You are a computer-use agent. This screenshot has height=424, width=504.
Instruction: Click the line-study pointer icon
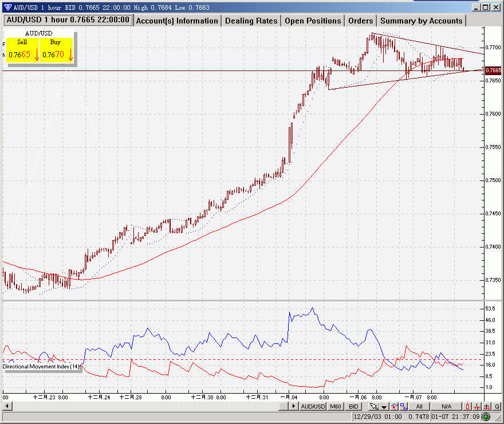[x=394, y=406]
